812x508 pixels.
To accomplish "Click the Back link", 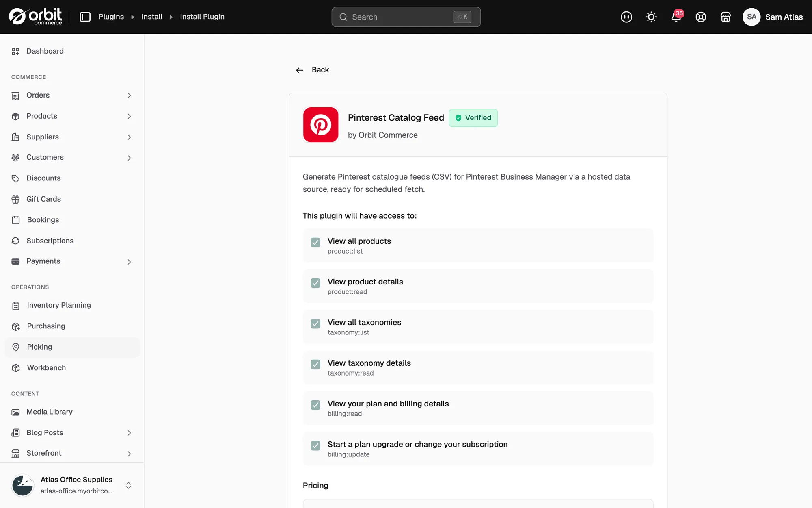I will [312, 70].
